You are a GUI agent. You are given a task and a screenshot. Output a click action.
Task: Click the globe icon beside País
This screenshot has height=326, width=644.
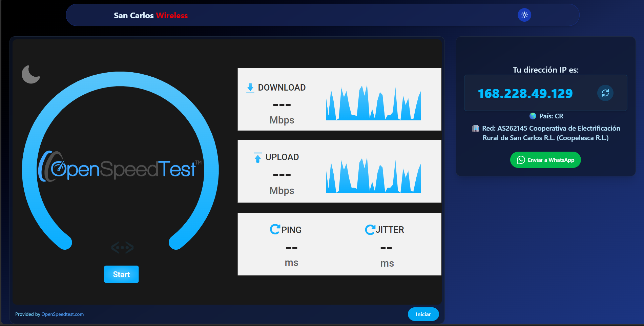click(x=533, y=116)
